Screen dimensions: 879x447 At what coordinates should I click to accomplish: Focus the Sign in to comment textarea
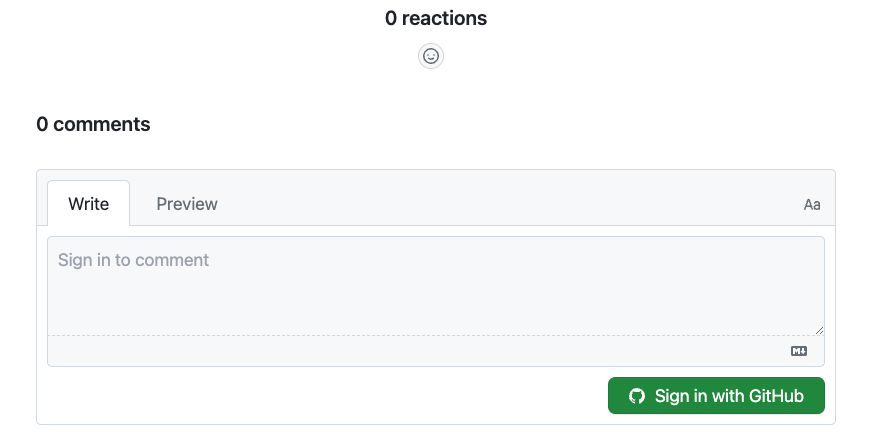click(435, 285)
